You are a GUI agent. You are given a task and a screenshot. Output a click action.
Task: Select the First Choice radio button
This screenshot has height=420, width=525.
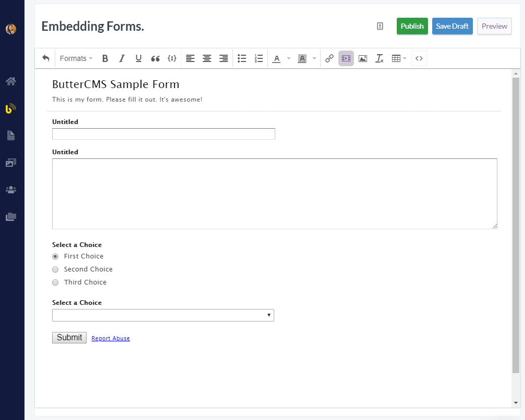55,256
